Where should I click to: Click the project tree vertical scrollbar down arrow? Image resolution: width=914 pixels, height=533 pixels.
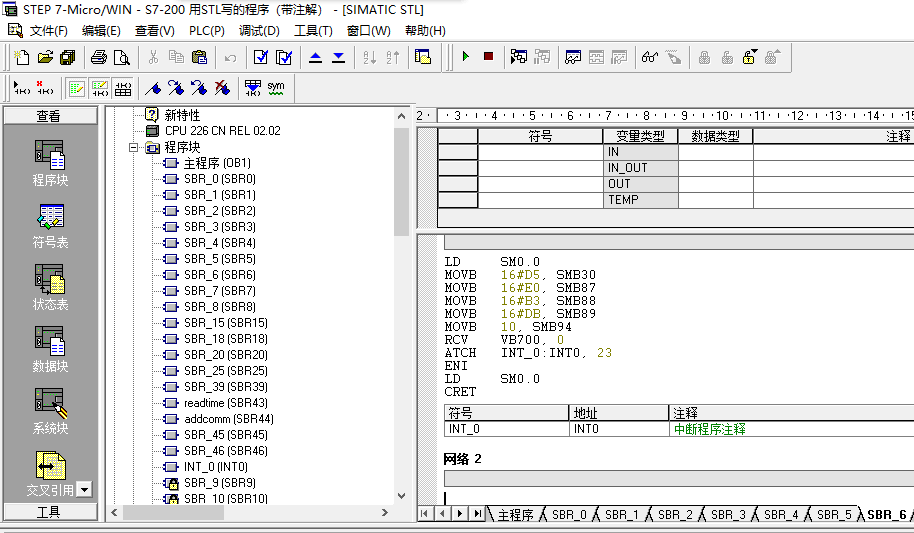click(402, 496)
